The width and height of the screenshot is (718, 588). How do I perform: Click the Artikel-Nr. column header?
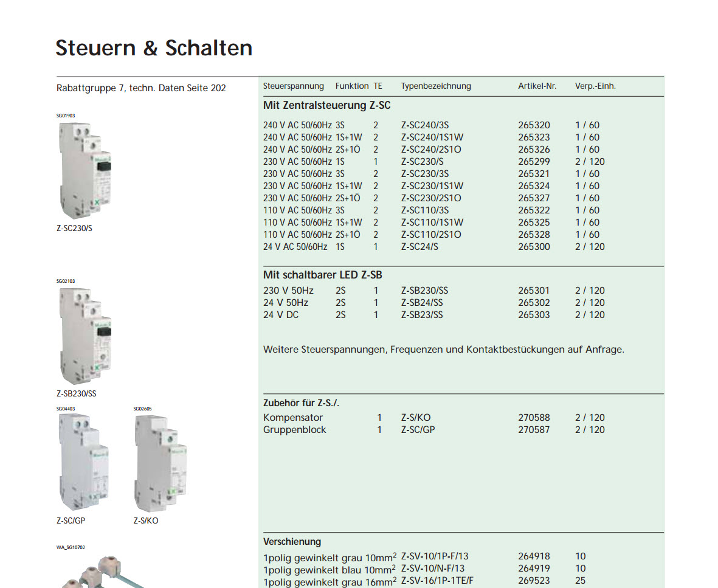click(537, 86)
